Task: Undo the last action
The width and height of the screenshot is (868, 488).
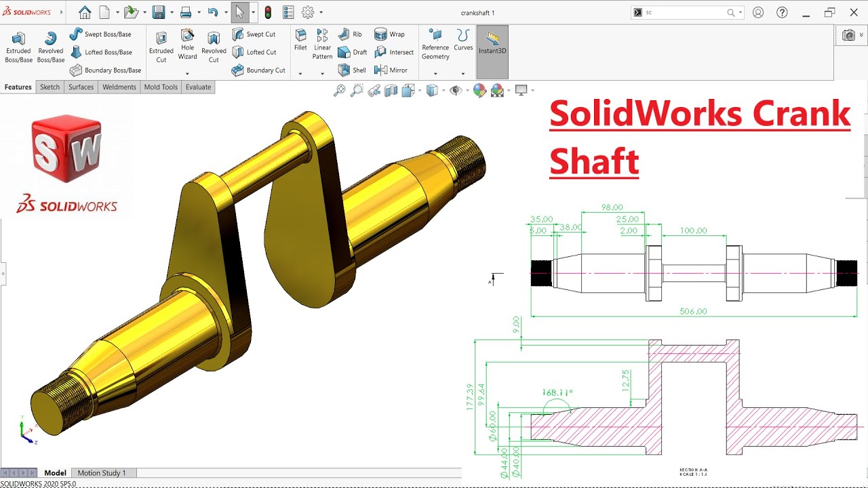Action: point(213,12)
